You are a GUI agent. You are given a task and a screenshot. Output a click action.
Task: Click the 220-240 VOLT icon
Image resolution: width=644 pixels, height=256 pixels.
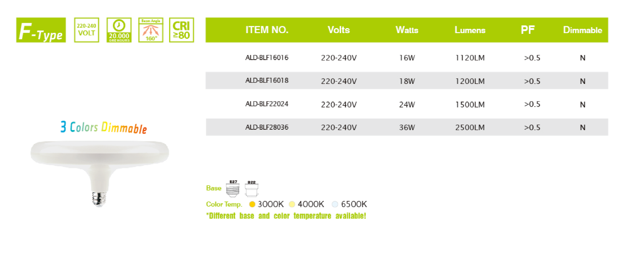click(x=87, y=30)
